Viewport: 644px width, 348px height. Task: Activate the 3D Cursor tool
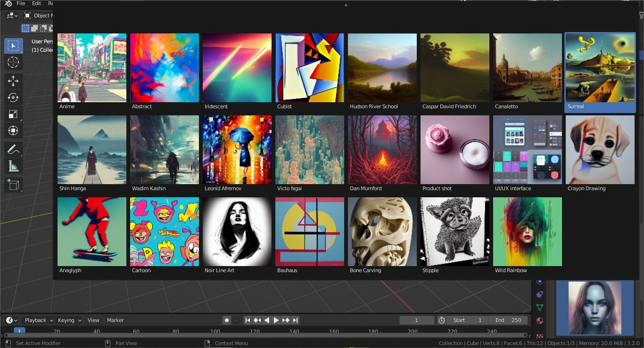pos(13,62)
